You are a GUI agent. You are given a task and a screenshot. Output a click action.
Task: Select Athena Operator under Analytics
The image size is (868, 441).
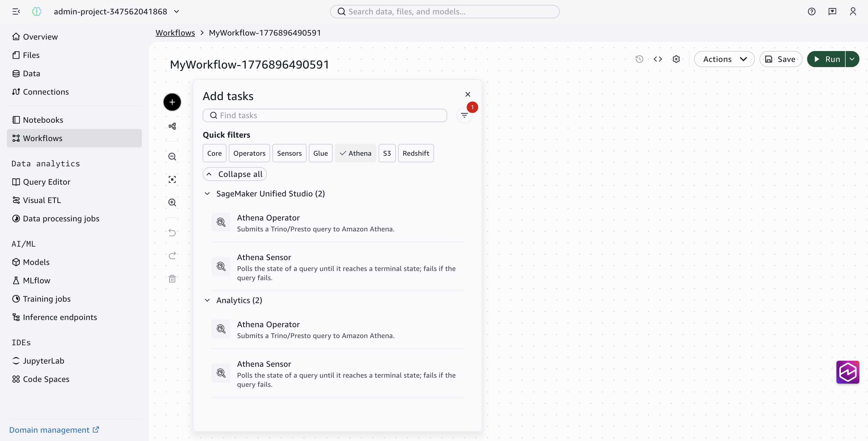click(337, 329)
